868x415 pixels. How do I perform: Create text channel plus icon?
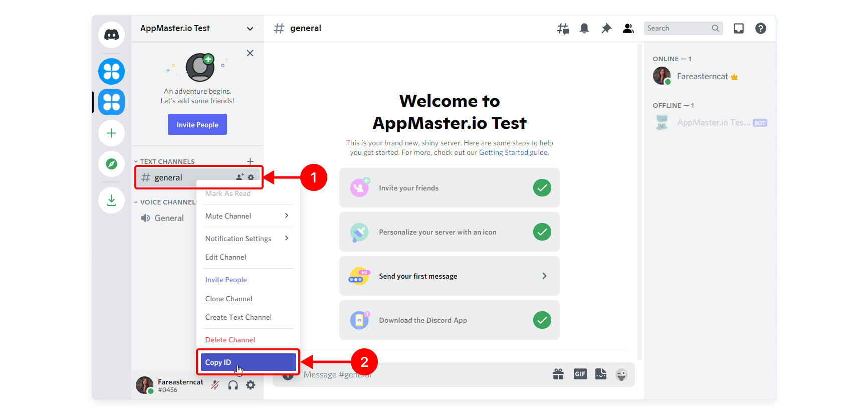[250, 161]
